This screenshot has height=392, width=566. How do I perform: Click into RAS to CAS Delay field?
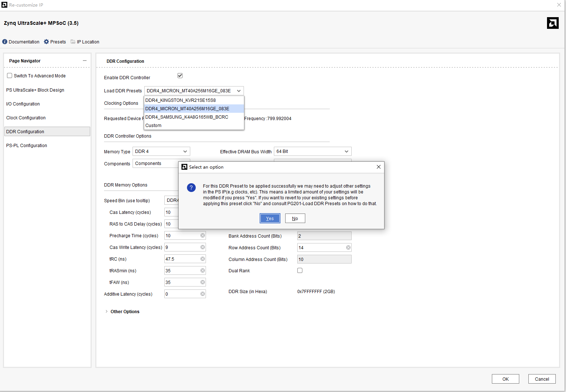tap(171, 224)
